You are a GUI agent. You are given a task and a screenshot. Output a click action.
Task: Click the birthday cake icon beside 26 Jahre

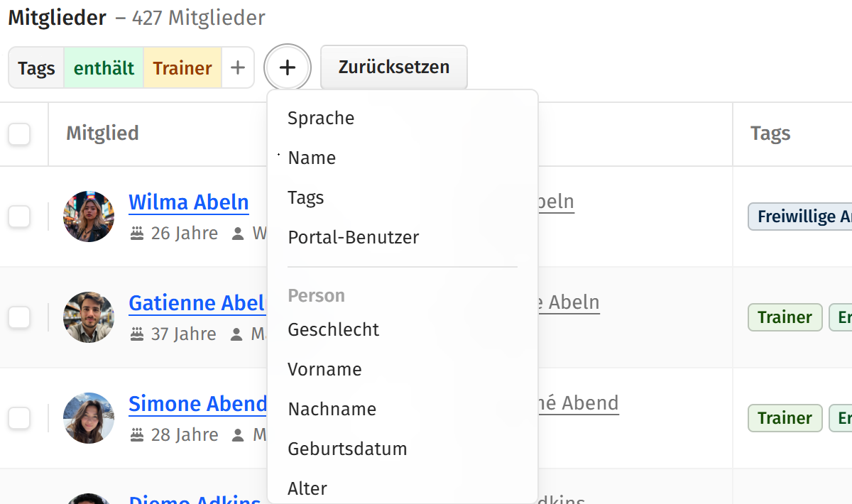[135, 232]
